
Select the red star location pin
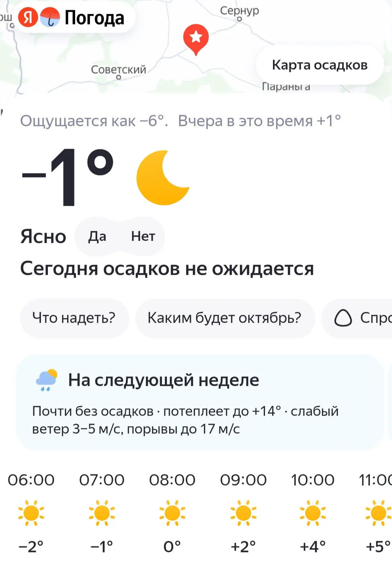(x=196, y=39)
